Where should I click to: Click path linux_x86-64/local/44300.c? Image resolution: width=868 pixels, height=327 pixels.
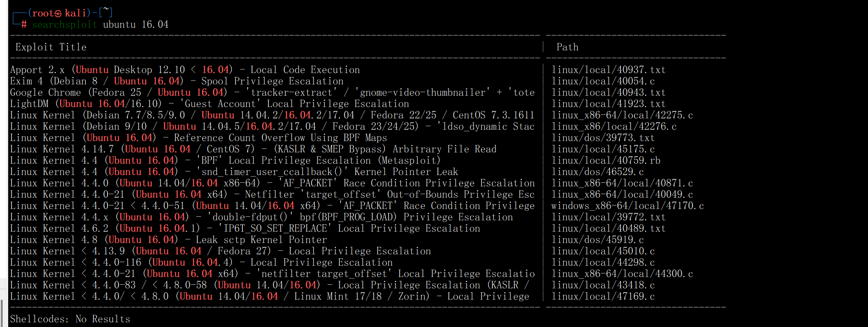(622, 274)
